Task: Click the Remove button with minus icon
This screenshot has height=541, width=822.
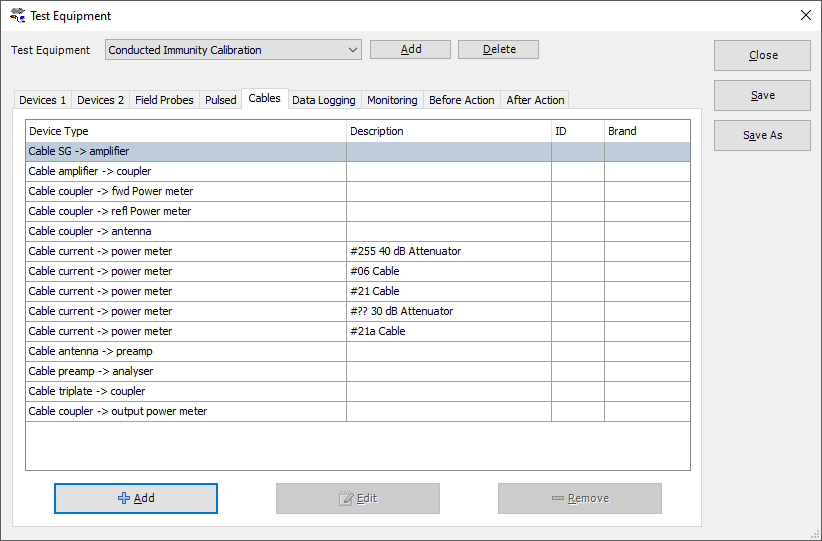Action: (x=580, y=498)
